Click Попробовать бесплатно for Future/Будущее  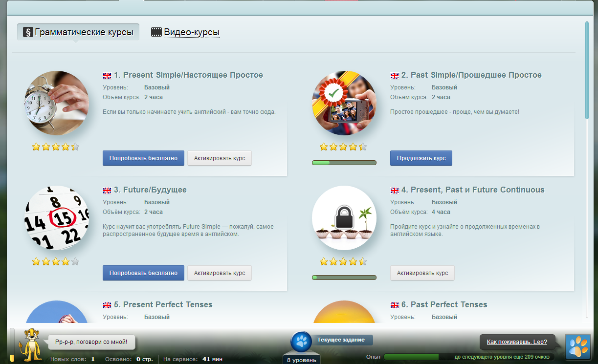point(143,273)
